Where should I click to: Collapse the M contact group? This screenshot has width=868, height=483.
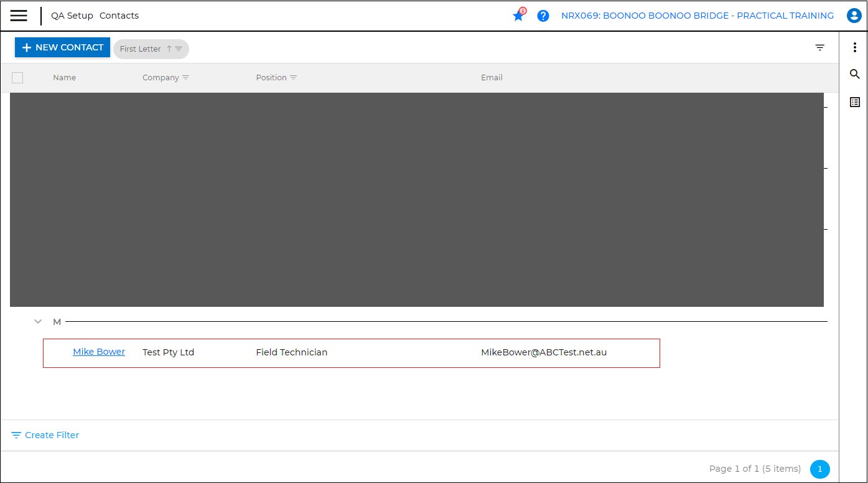click(38, 322)
